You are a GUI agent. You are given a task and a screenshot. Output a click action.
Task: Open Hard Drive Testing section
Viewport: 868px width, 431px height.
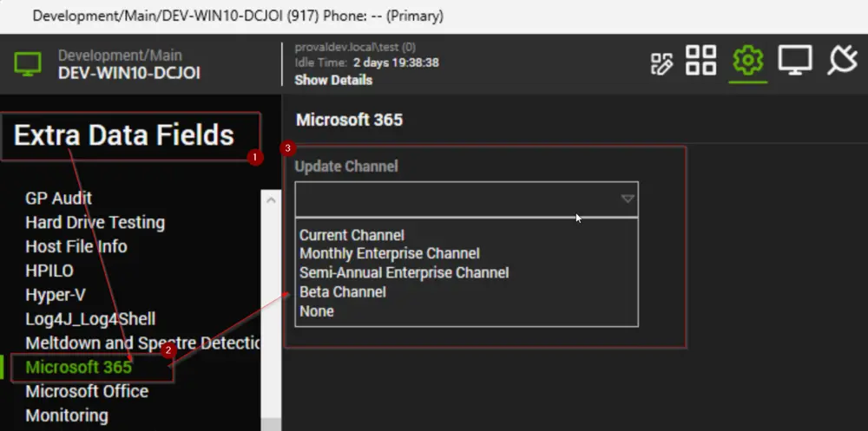pyautogui.click(x=95, y=222)
